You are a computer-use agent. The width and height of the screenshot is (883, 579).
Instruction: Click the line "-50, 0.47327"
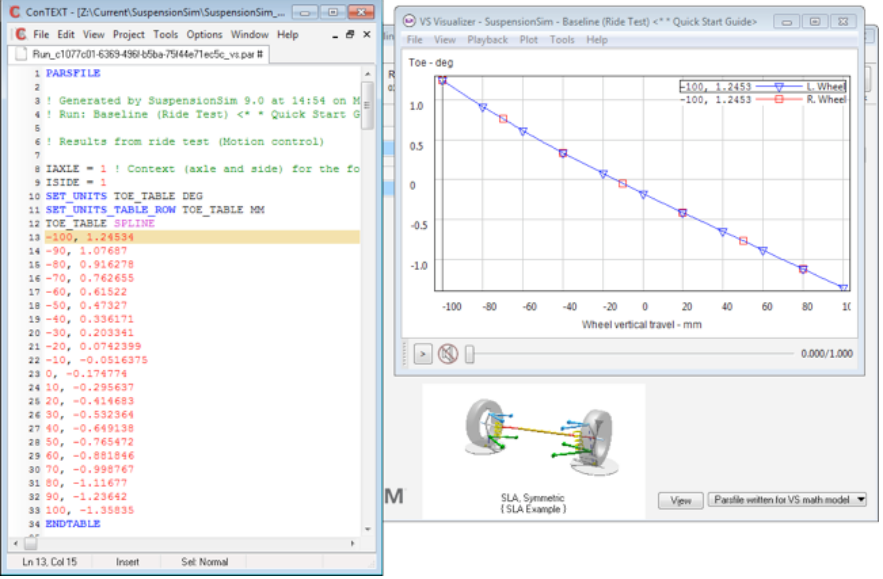coord(86,305)
